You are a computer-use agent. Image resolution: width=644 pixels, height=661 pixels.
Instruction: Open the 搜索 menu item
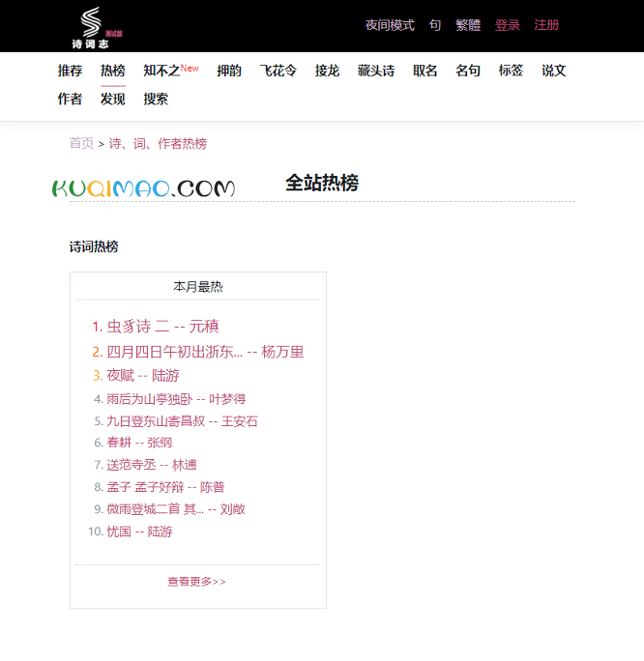click(x=156, y=100)
